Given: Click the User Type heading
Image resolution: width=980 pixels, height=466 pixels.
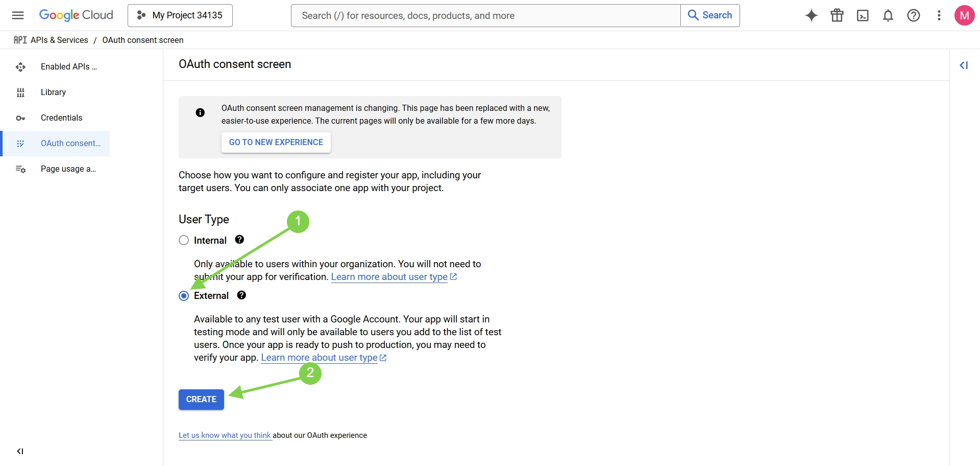Looking at the screenshot, I should coord(204,219).
